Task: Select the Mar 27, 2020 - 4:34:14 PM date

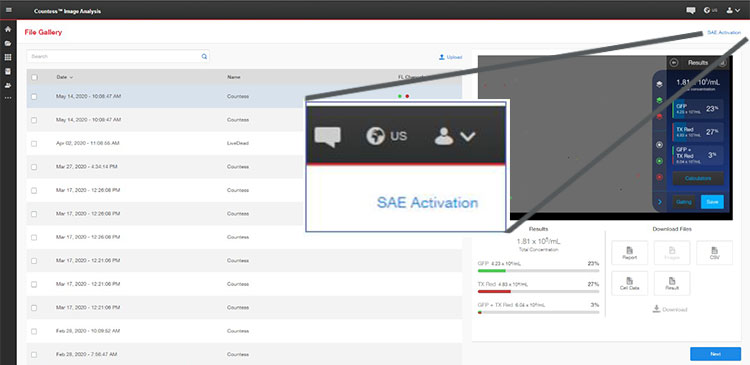Action: (x=87, y=166)
